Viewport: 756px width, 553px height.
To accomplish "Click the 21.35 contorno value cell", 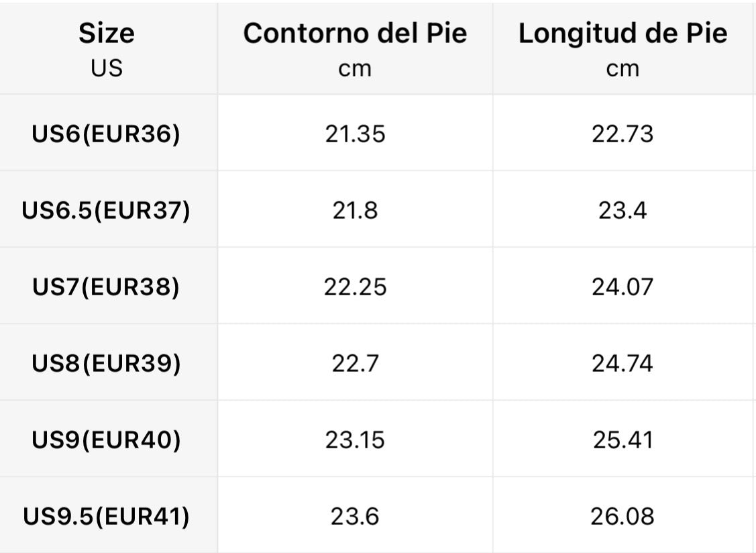I will [355, 134].
